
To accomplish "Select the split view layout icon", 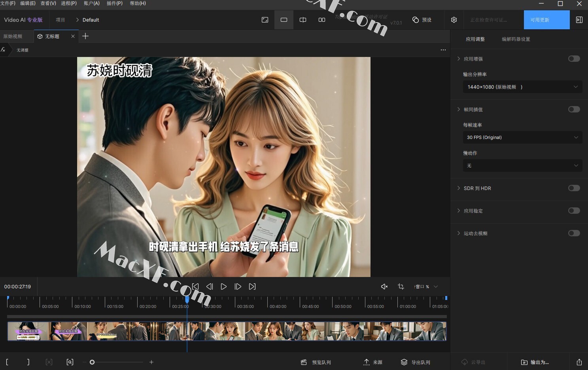I will 303,20.
